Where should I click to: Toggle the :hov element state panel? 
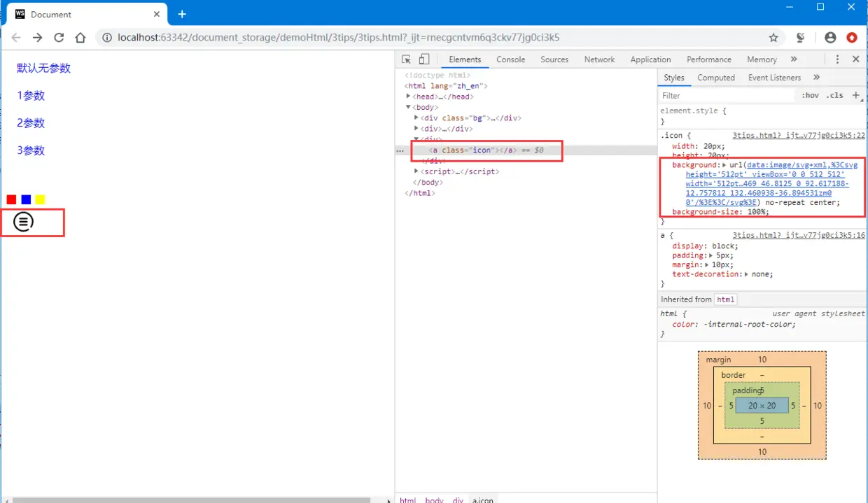[x=810, y=95]
